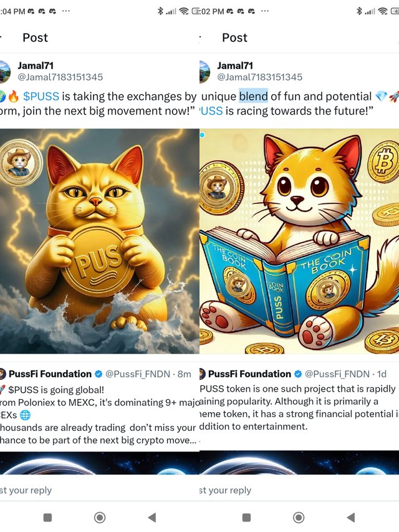The height and width of the screenshot is (532, 399).
Task: Tap the highlighted word 'blend' in right post
Action: click(x=254, y=96)
